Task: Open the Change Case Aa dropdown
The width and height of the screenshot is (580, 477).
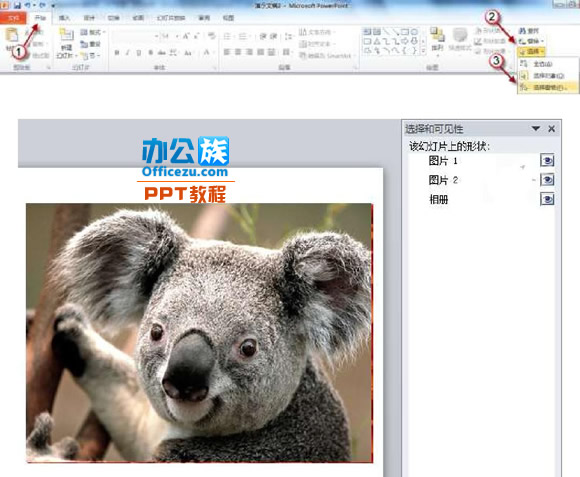Action: [189, 53]
